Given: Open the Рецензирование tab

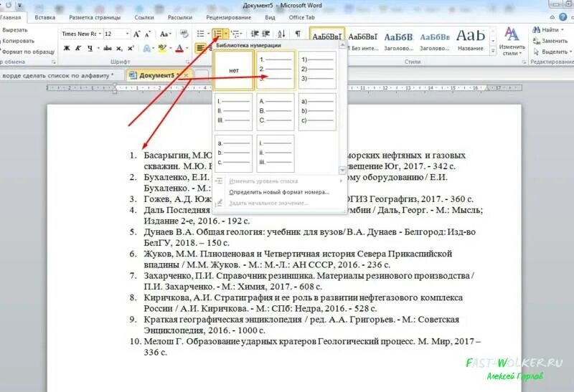Looking at the screenshot, I should pos(229,17).
